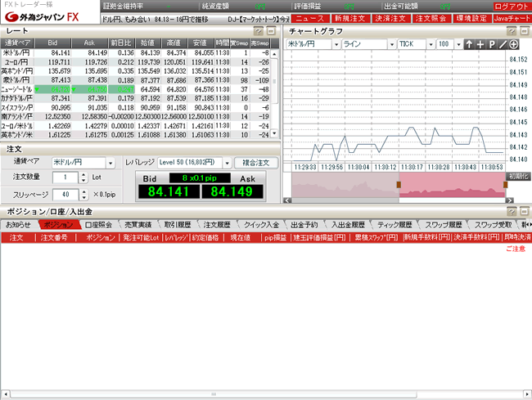Click the 決済注文 button
This screenshot has height=400, width=532.
390,18
